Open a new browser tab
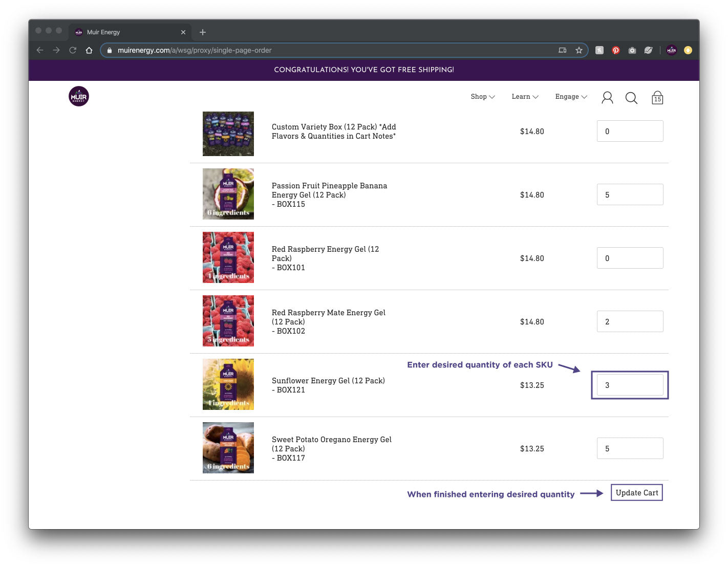 pos(203,32)
